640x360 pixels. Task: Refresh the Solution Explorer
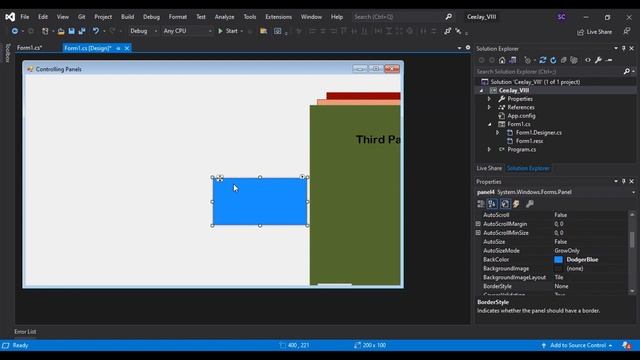[553, 60]
